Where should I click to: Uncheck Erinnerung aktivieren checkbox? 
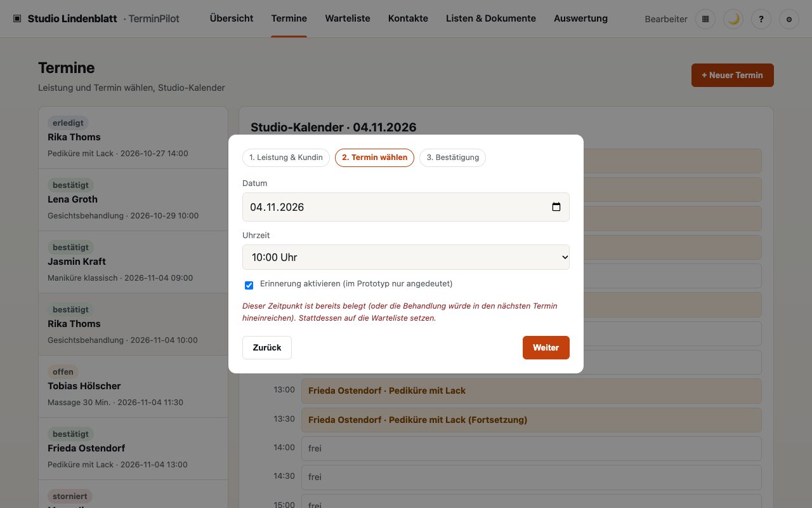coord(249,285)
